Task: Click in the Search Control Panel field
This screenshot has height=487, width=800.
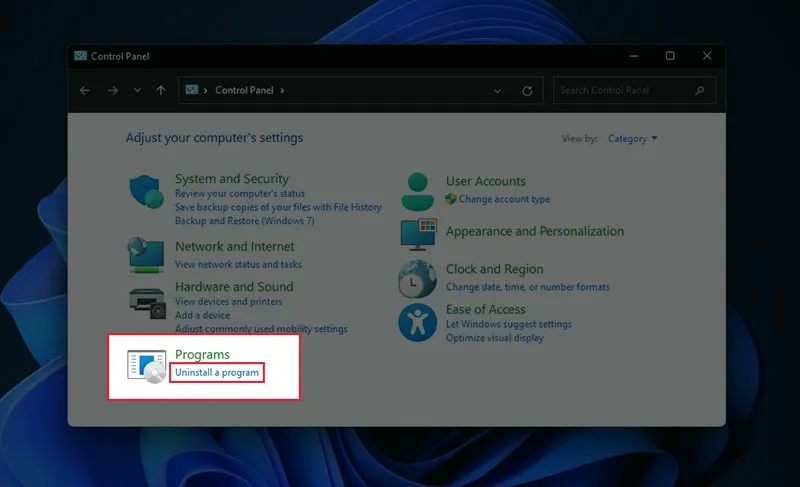Action: 625,91
